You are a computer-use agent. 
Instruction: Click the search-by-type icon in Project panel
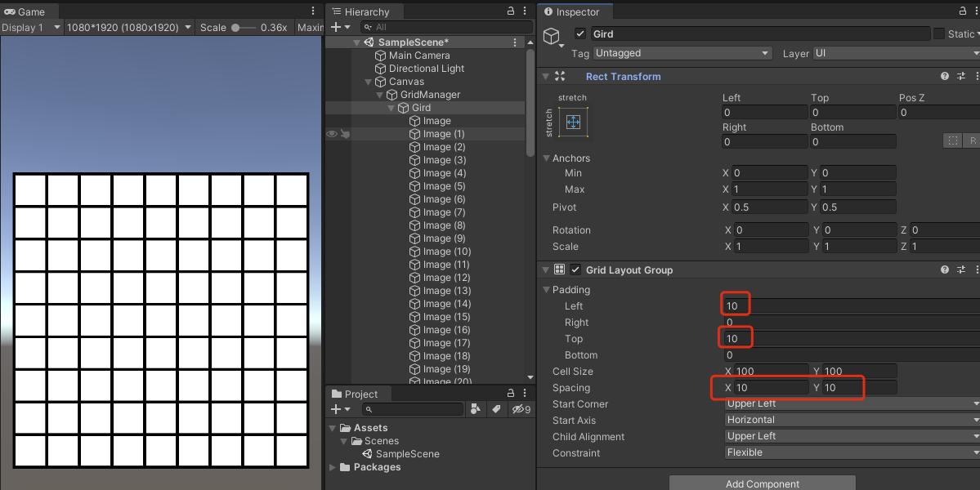click(477, 409)
